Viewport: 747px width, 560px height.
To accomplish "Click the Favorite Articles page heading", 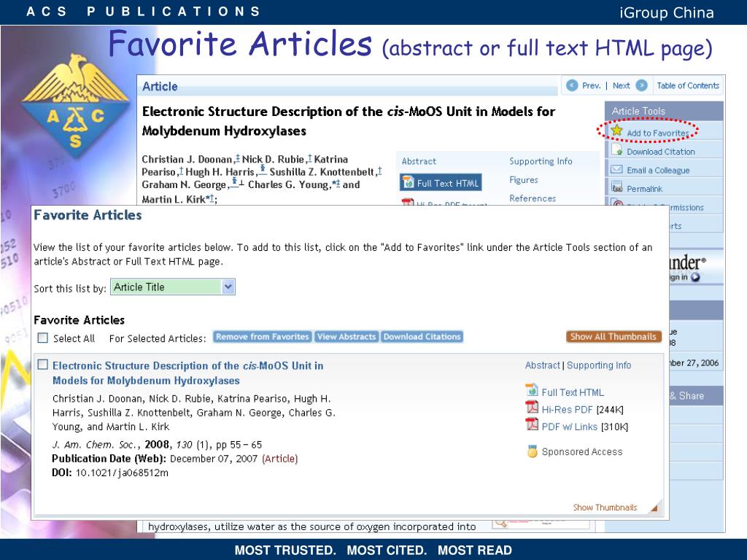I will click(x=88, y=215).
